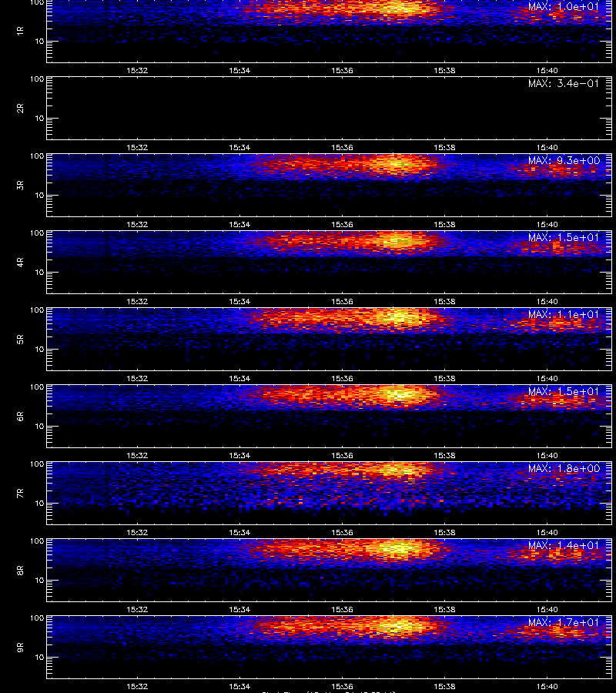Click the "15:32" tick label beneath panel 1R
The image size is (616, 693).
[x=137, y=70]
